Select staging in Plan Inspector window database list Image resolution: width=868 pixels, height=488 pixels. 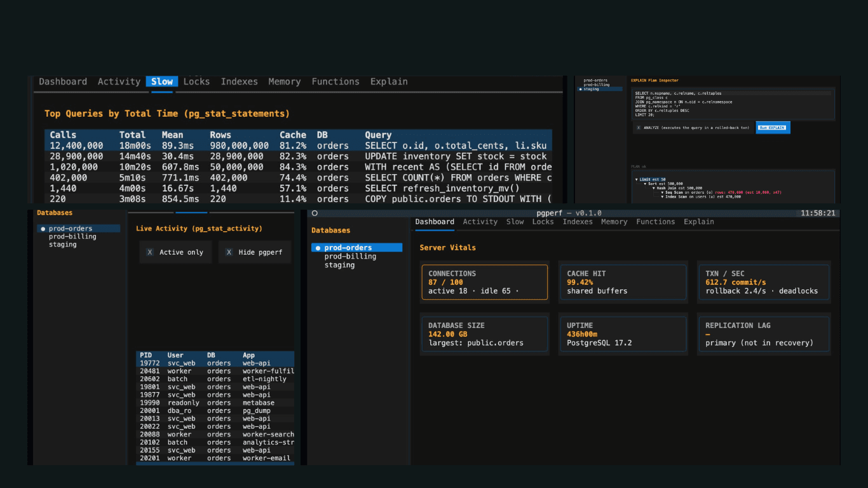(600, 89)
